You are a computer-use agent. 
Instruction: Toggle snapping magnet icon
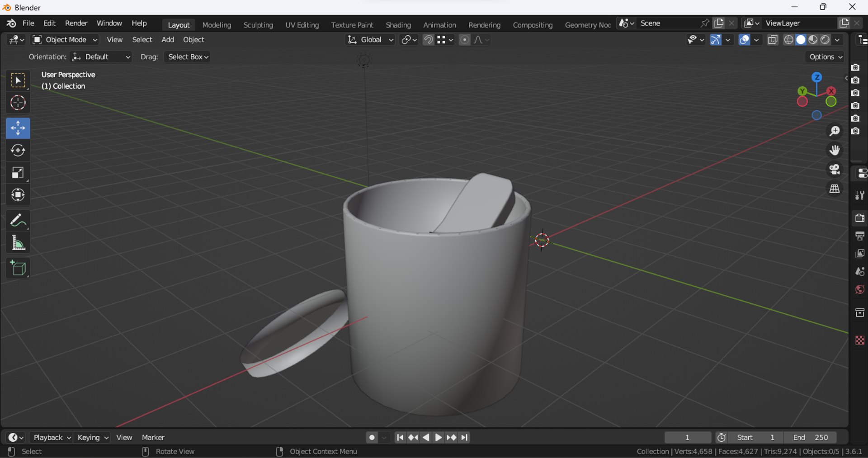point(428,40)
